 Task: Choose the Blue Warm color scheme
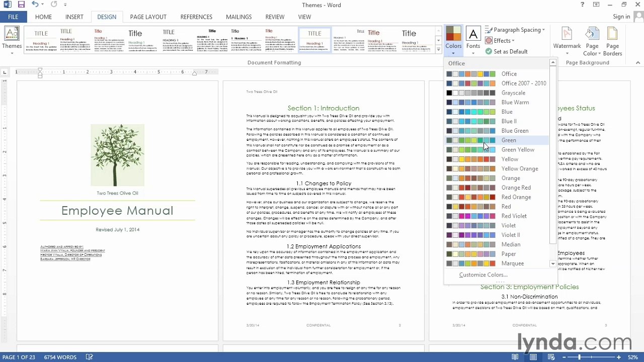[496, 103]
